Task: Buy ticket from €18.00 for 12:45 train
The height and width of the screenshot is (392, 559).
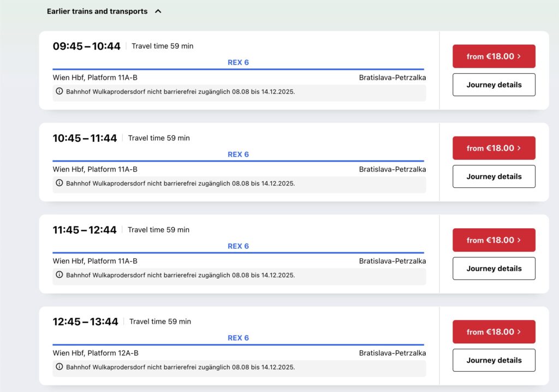Action: (493, 331)
